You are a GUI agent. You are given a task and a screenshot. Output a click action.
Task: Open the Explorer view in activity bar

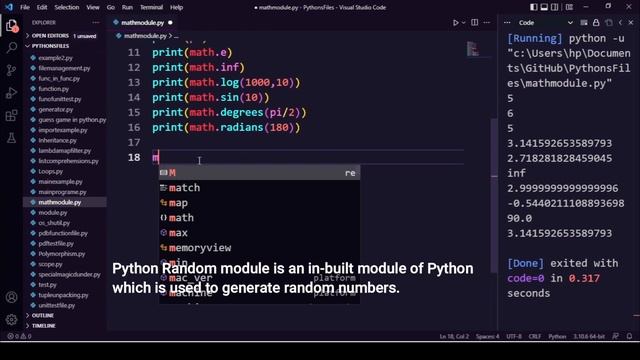tap(11, 26)
